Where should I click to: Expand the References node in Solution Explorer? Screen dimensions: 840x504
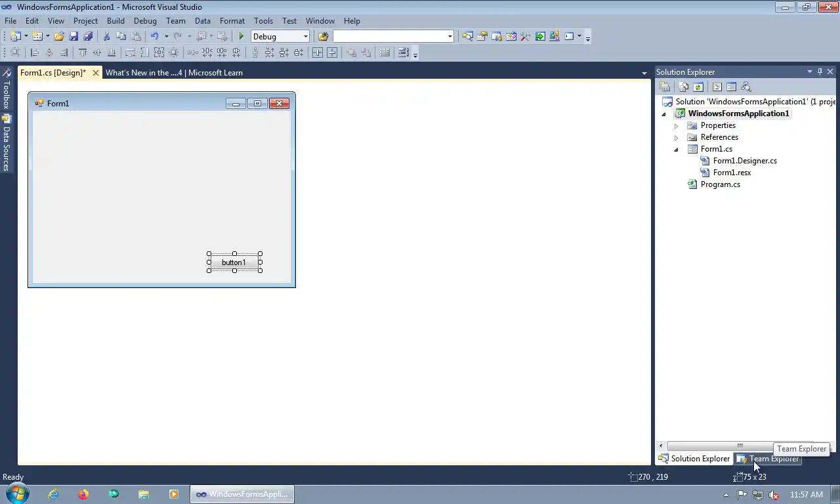click(677, 137)
